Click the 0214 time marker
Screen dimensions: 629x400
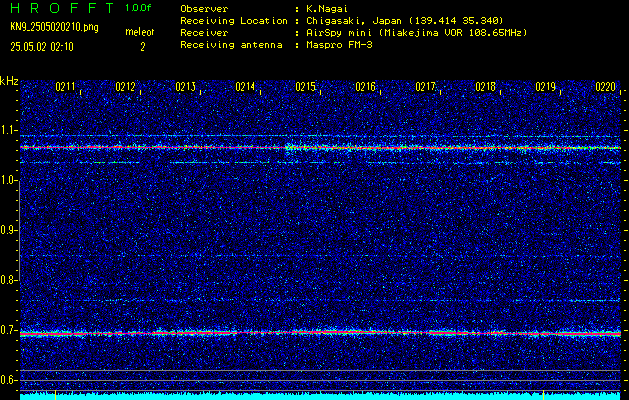click(x=245, y=87)
